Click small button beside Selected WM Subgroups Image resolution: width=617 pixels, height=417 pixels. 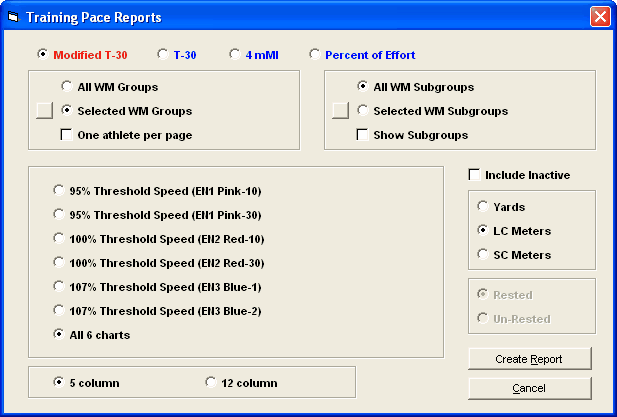coord(340,111)
